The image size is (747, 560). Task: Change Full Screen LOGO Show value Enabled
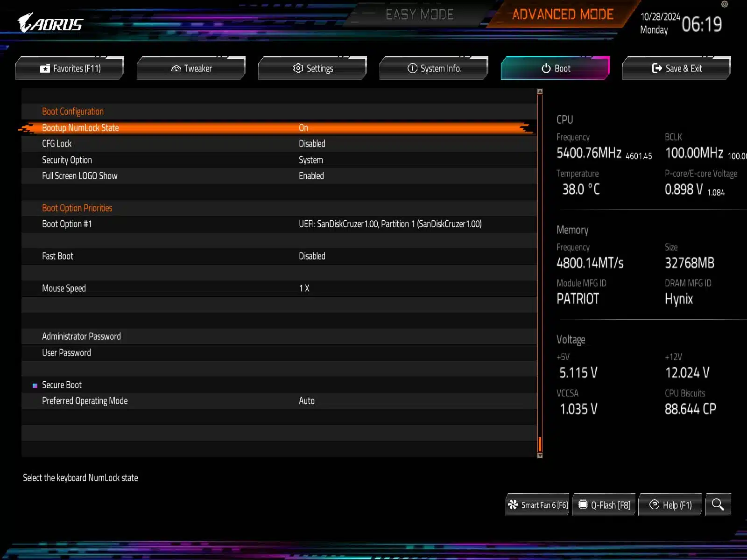coord(311,176)
